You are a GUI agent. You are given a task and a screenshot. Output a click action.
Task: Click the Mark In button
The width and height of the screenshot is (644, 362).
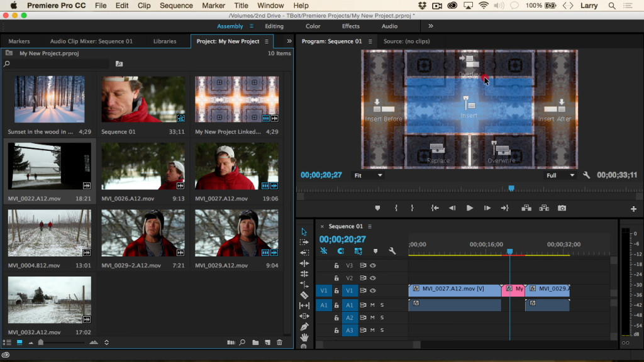pos(396,208)
